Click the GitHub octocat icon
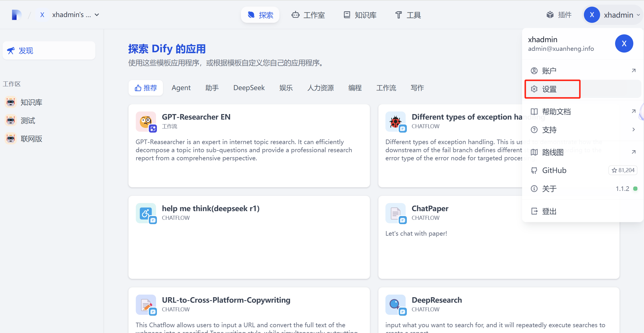Viewport: 644px width, 333px height. (x=534, y=170)
